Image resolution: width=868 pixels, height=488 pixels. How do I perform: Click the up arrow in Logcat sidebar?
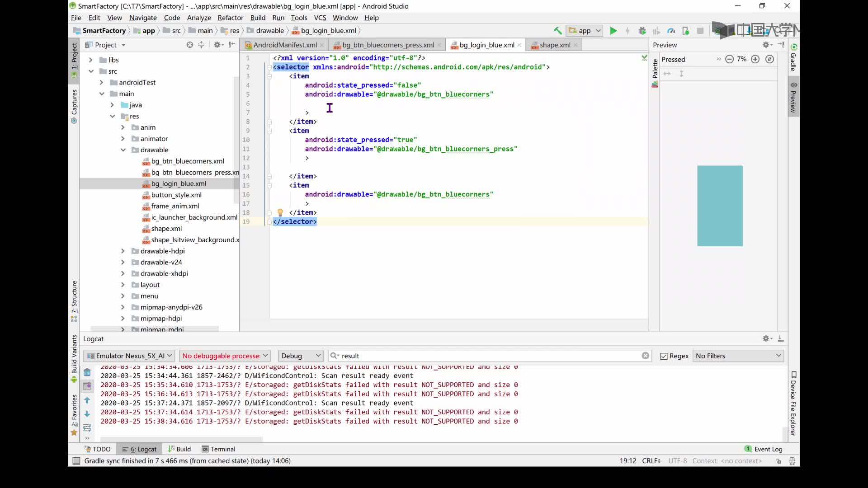tap(87, 400)
